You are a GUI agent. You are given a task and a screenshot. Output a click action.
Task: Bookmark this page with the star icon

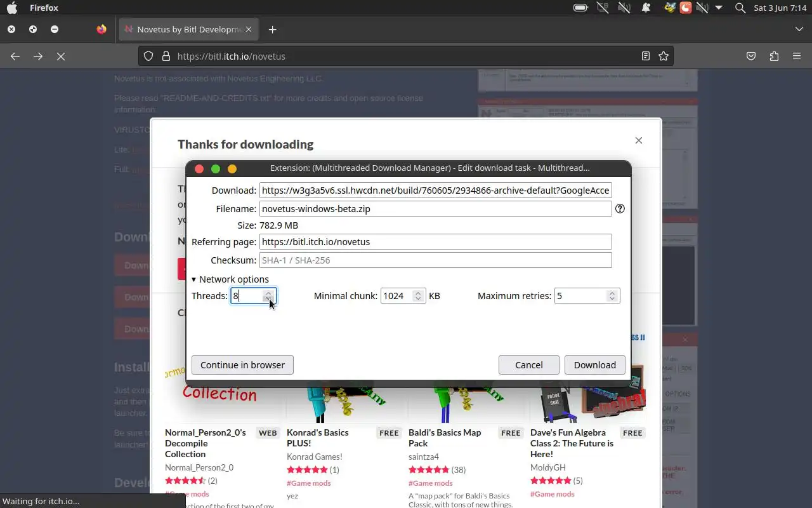(x=664, y=56)
